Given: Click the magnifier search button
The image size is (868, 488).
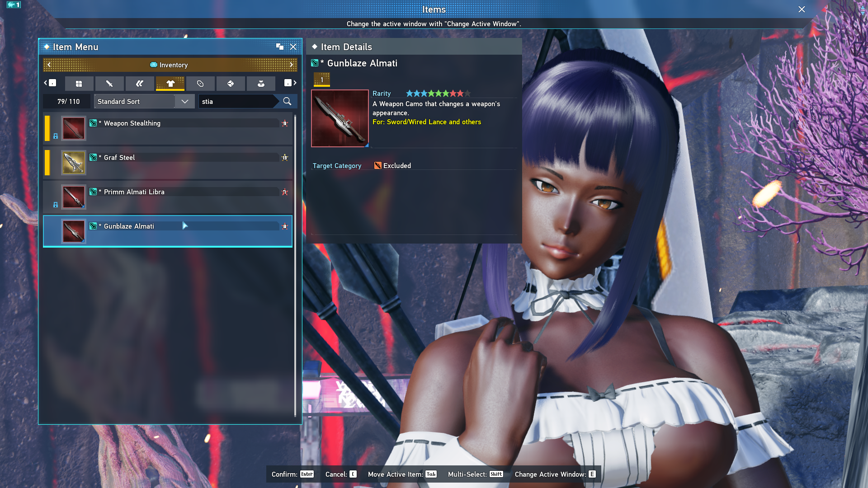Looking at the screenshot, I should tap(287, 101).
